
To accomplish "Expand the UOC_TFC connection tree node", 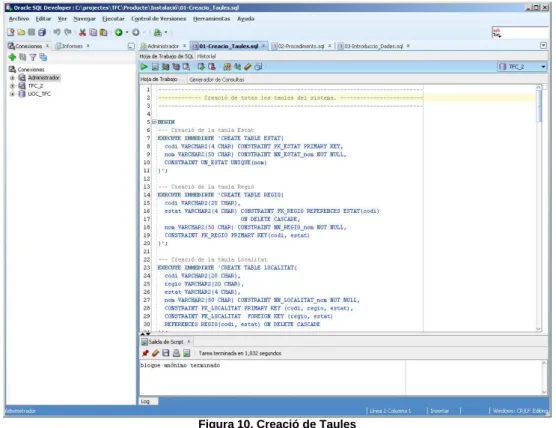I will 12,94.
